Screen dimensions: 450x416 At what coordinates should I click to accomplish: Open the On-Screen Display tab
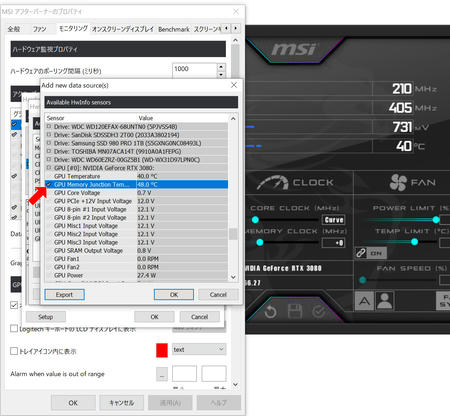[123, 29]
